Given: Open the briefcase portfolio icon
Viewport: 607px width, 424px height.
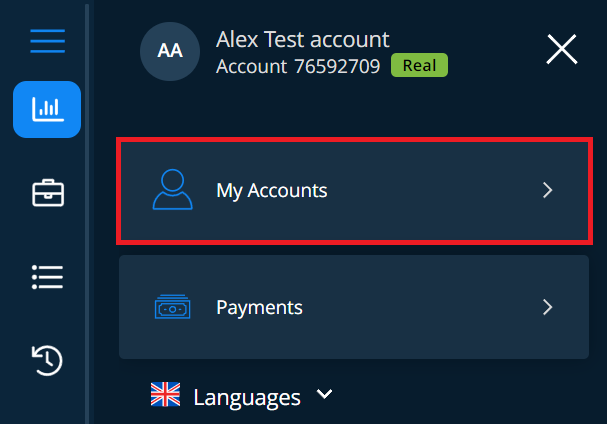Looking at the screenshot, I should [48, 193].
